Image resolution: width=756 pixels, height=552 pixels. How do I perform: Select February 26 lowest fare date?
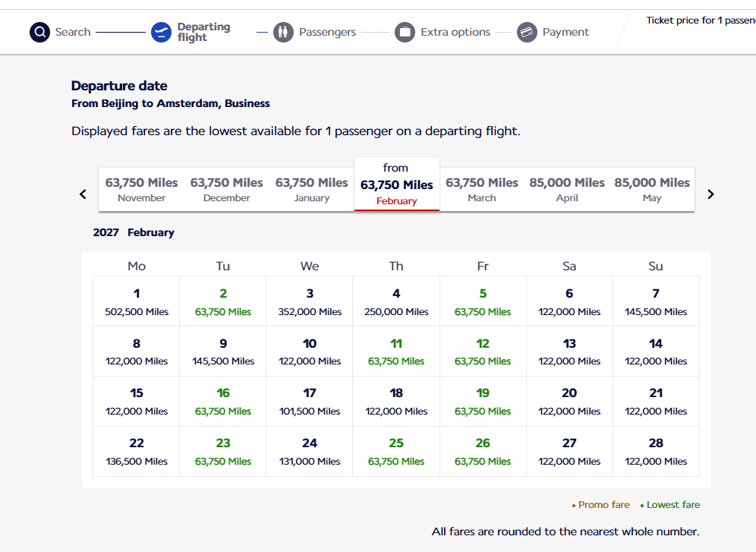tap(483, 452)
